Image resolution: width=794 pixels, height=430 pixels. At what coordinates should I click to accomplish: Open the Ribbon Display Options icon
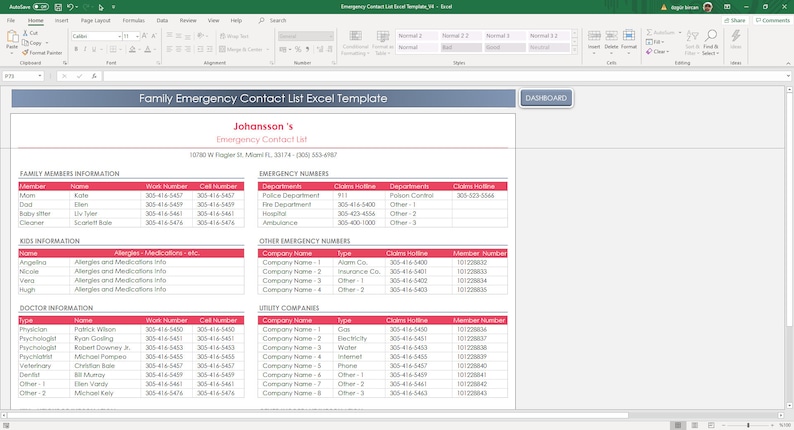727,7
